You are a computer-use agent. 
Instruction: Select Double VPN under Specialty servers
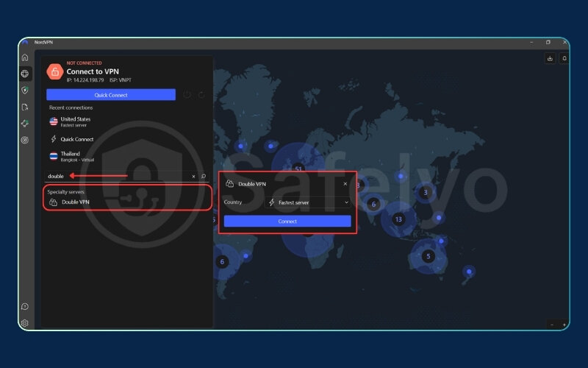click(x=127, y=202)
